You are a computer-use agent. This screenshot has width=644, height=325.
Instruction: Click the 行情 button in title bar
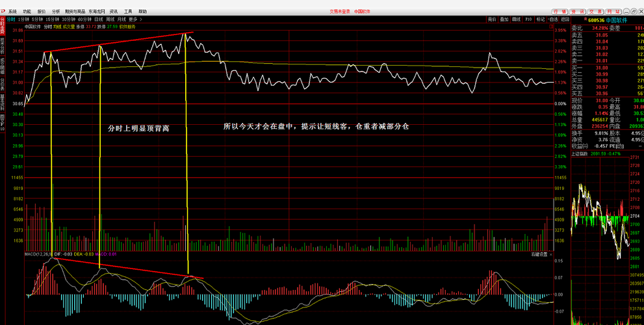tap(561, 12)
